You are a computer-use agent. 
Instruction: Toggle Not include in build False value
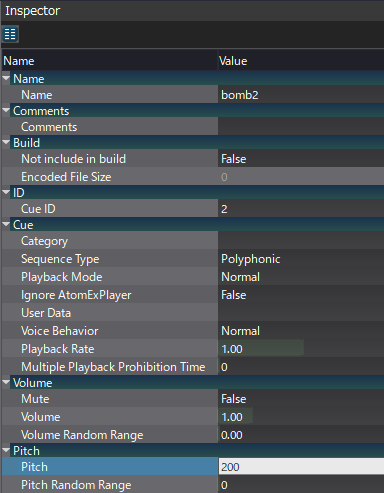click(301, 159)
